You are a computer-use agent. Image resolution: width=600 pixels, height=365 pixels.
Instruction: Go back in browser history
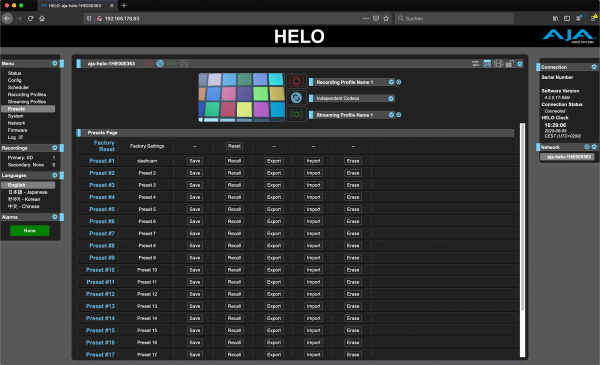tap(7, 18)
